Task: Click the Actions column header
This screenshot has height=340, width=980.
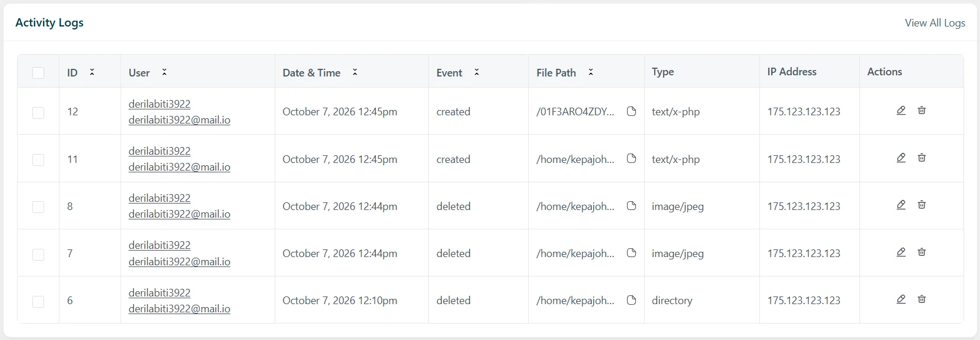Action: [885, 71]
